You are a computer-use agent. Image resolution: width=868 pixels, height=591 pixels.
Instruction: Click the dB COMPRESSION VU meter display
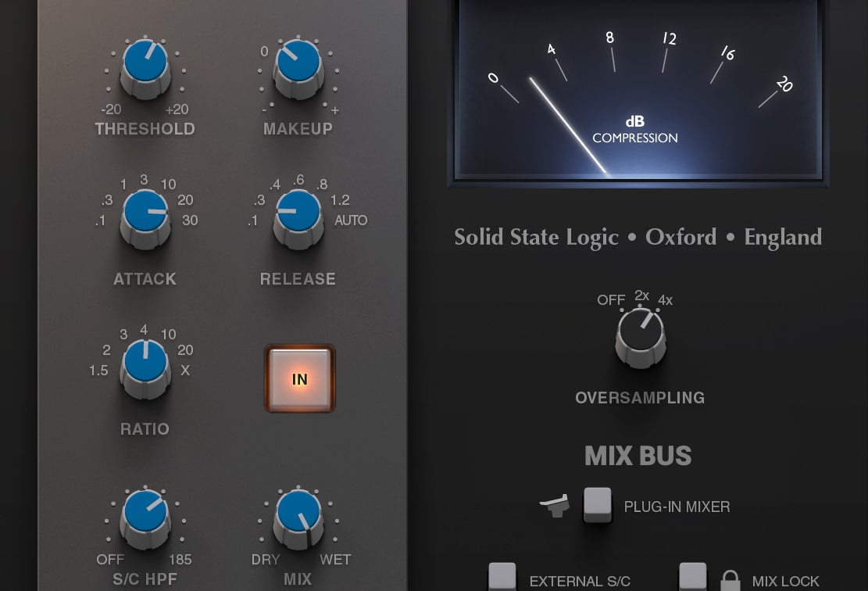638,94
